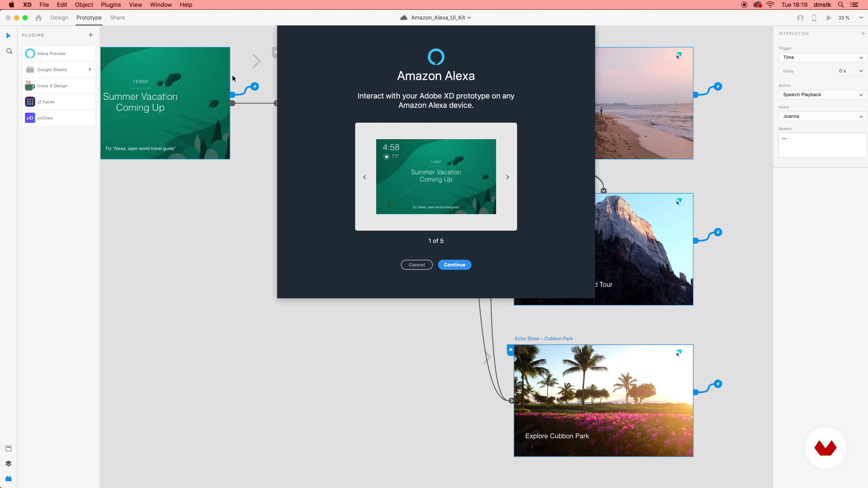The width and height of the screenshot is (868, 488).
Task: Launch the Alexa Preview plugin
Action: tap(59, 54)
